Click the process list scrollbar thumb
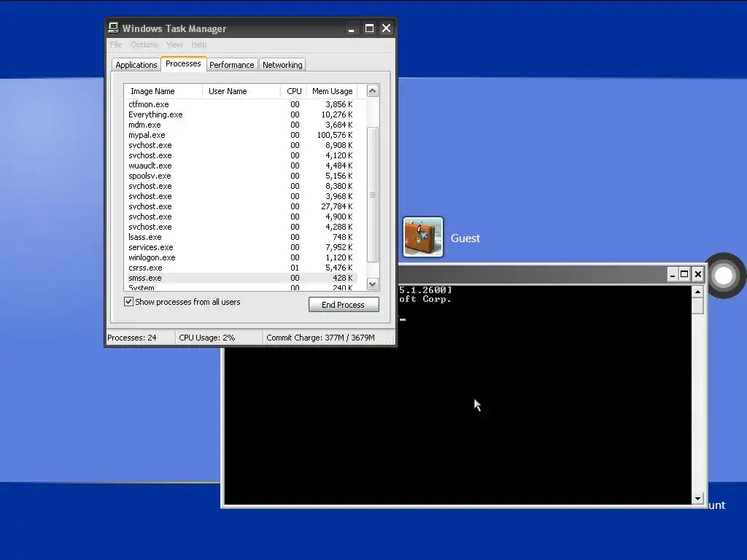747x560 pixels. click(x=373, y=195)
